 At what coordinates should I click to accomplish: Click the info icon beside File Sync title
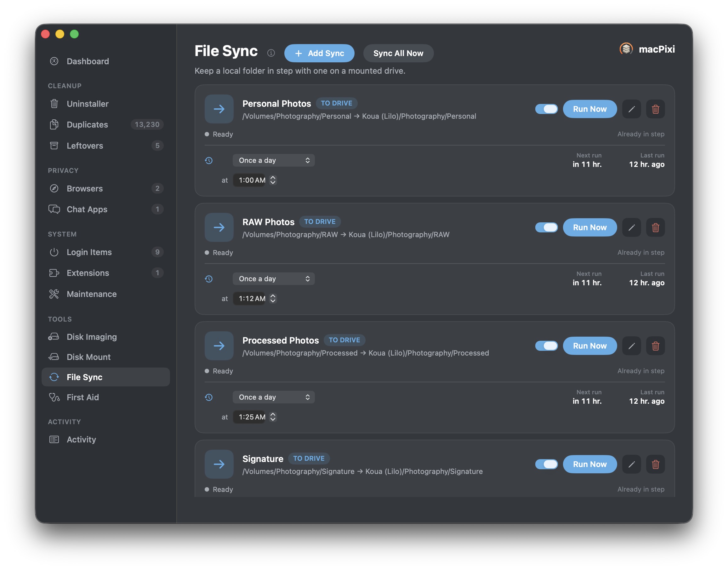271,53
